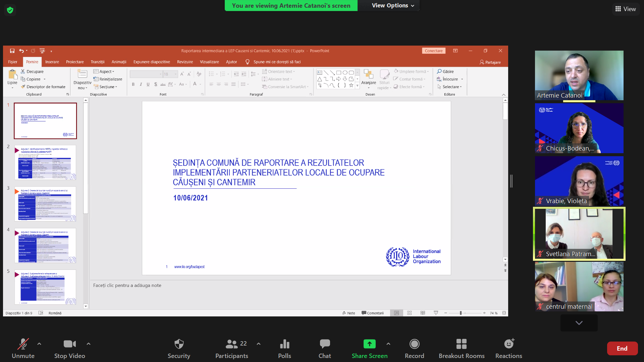Toggle the Note pane in PowerPoint status bar
The height and width of the screenshot is (362, 644).
tap(348, 313)
